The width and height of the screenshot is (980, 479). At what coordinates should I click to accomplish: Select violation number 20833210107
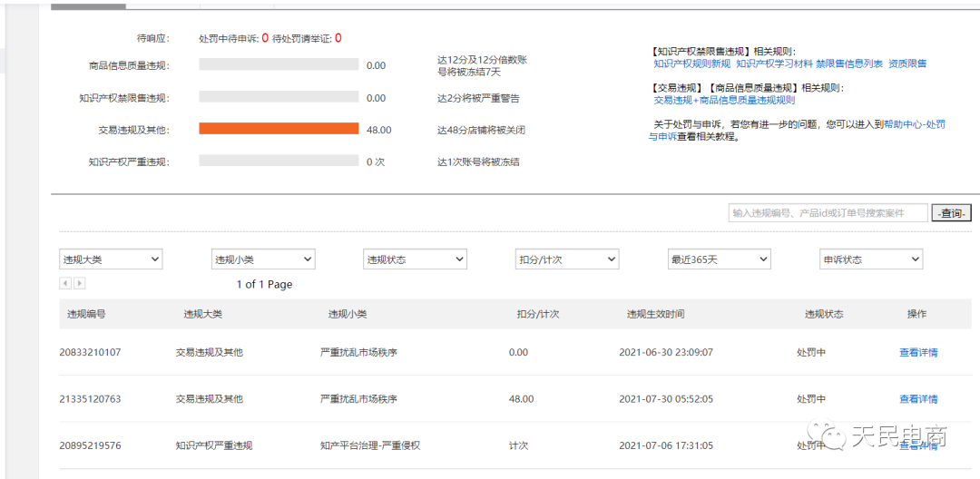[x=90, y=352]
